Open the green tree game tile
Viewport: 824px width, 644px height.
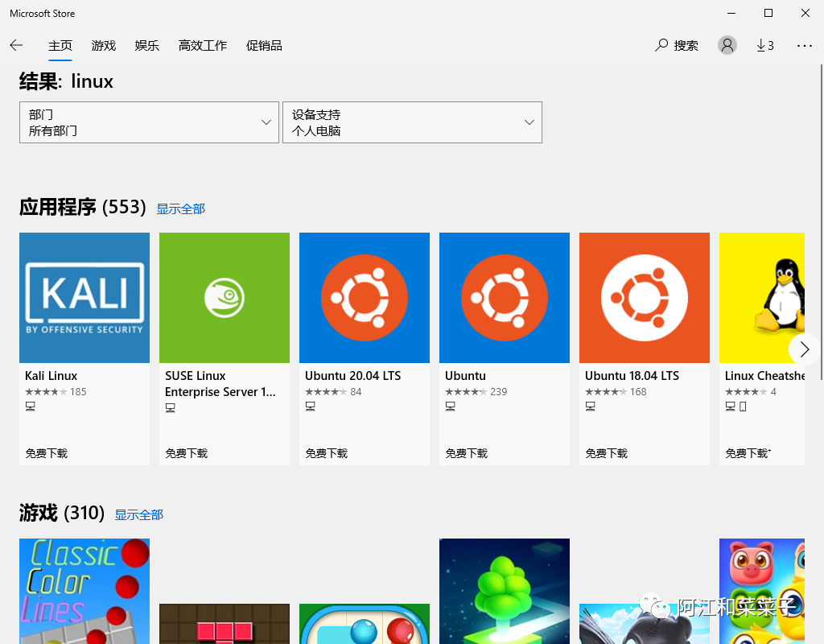point(505,591)
